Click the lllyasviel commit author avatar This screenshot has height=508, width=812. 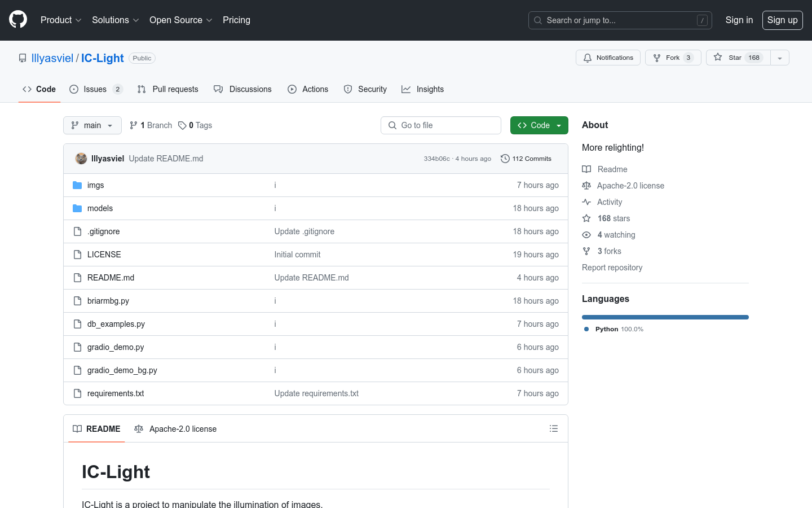(81, 159)
